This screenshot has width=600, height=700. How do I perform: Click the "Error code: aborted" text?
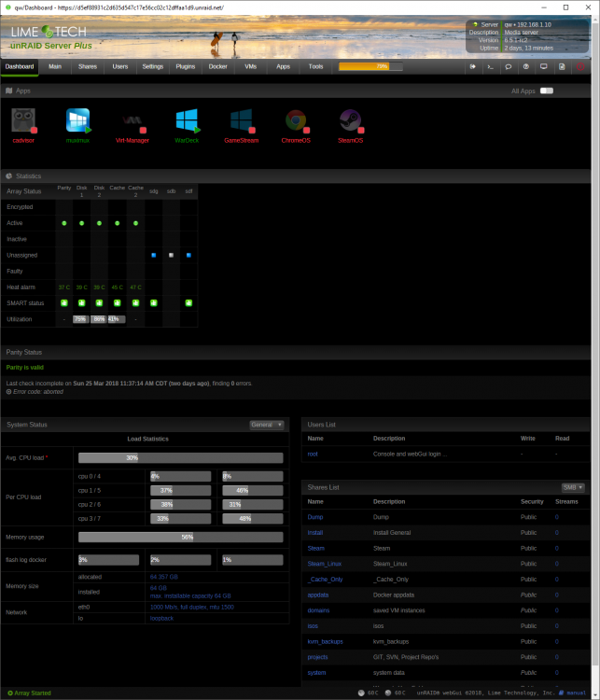click(x=38, y=391)
